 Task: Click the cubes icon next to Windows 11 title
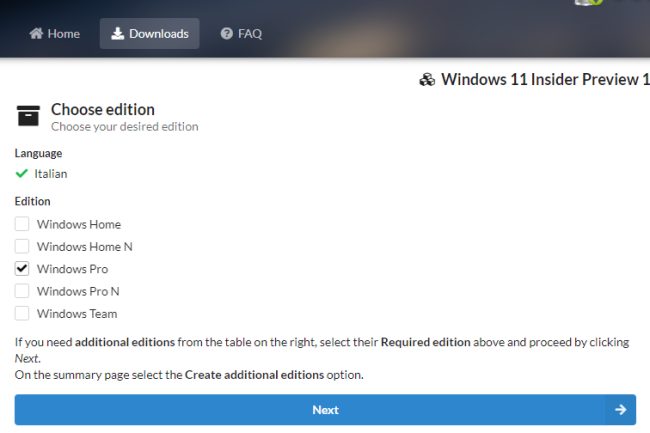(x=427, y=79)
